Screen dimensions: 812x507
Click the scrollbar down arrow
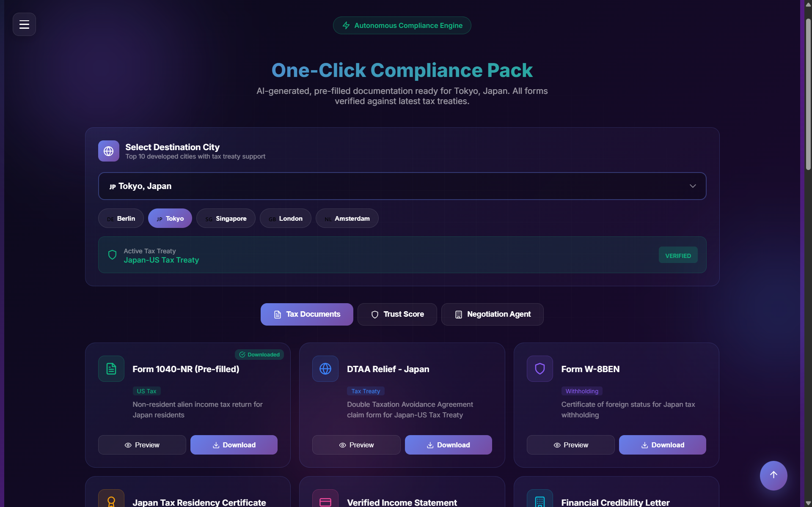click(x=808, y=503)
